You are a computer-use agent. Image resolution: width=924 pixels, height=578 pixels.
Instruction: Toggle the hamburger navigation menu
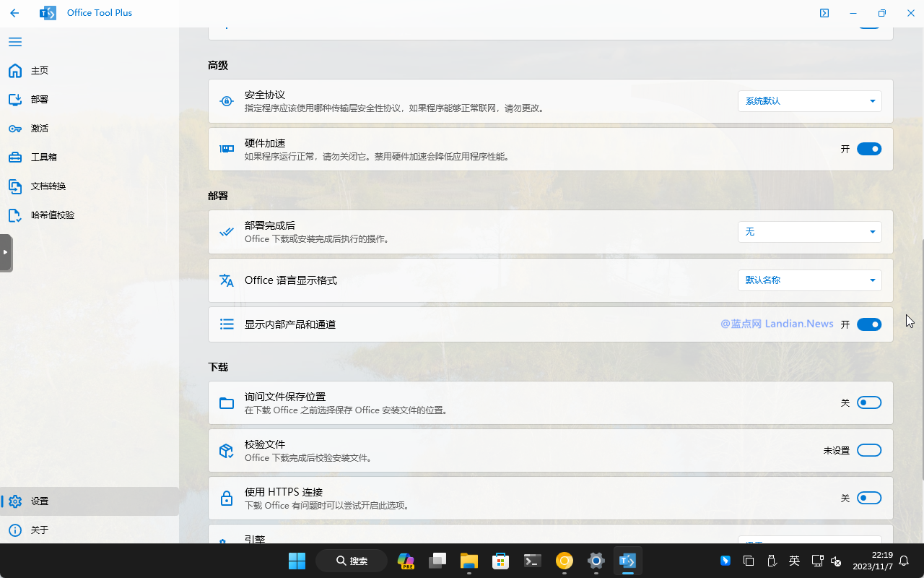(x=14, y=42)
